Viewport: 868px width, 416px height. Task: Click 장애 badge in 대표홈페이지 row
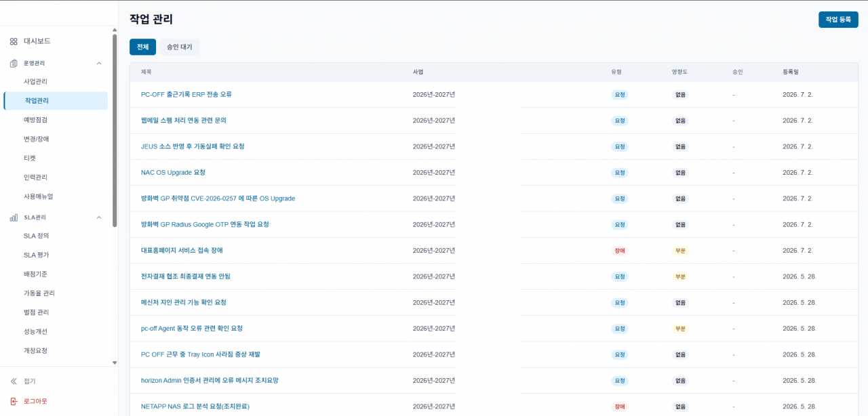[x=620, y=251]
